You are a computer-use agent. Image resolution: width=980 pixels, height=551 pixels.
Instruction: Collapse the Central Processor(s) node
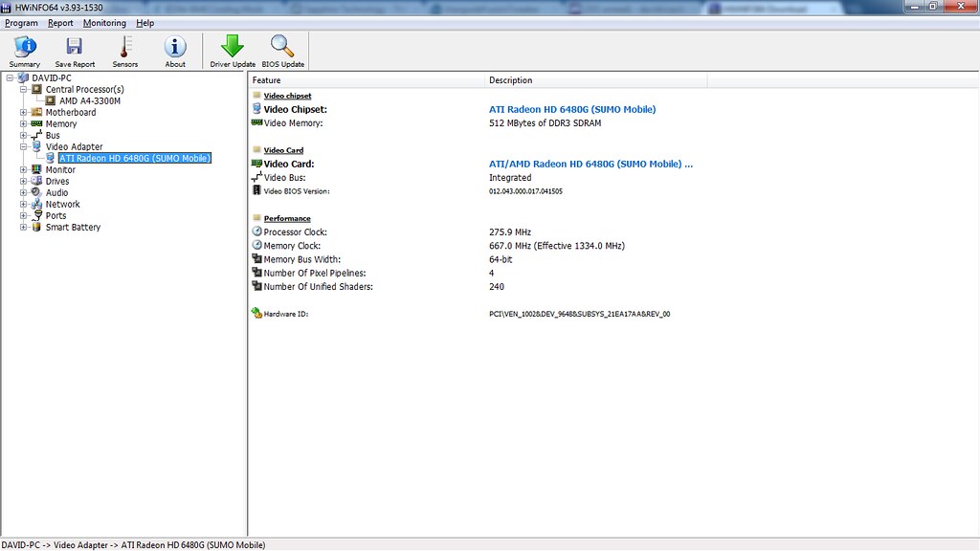(24, 89)
